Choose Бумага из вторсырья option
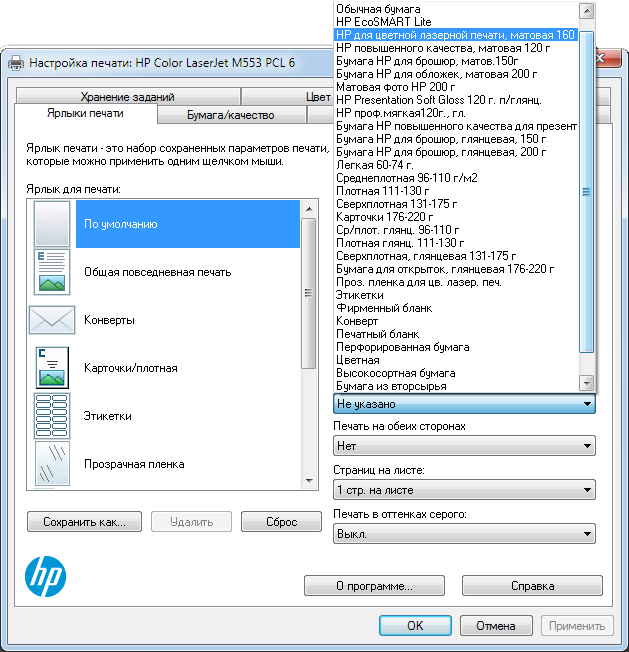The height and width of the screenshot is (652, 629). pyautogui.click(x=456, y=386)
